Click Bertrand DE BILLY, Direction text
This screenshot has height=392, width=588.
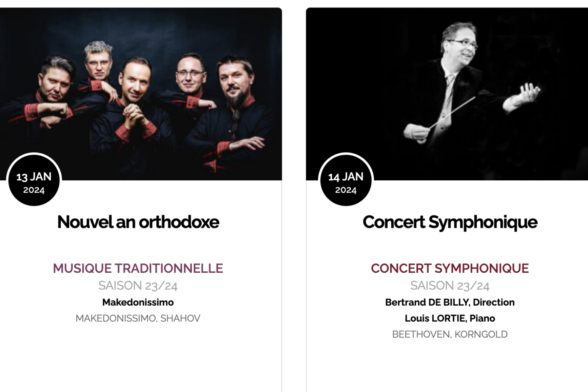click(450, 302)
